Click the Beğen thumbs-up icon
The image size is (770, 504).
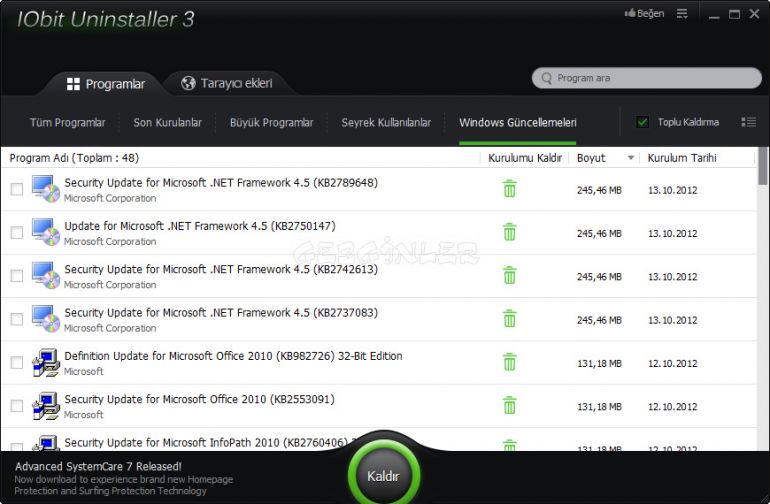[630, 13]
